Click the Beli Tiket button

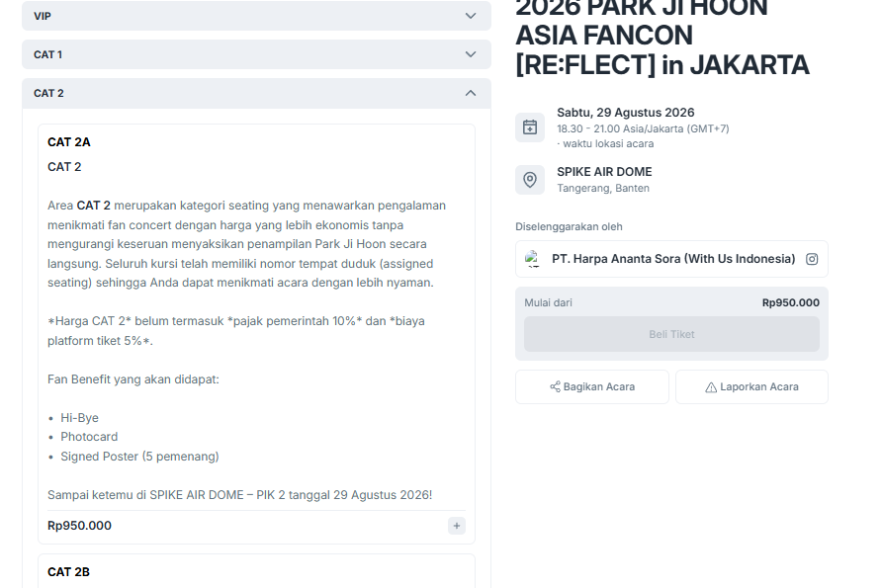671,334
